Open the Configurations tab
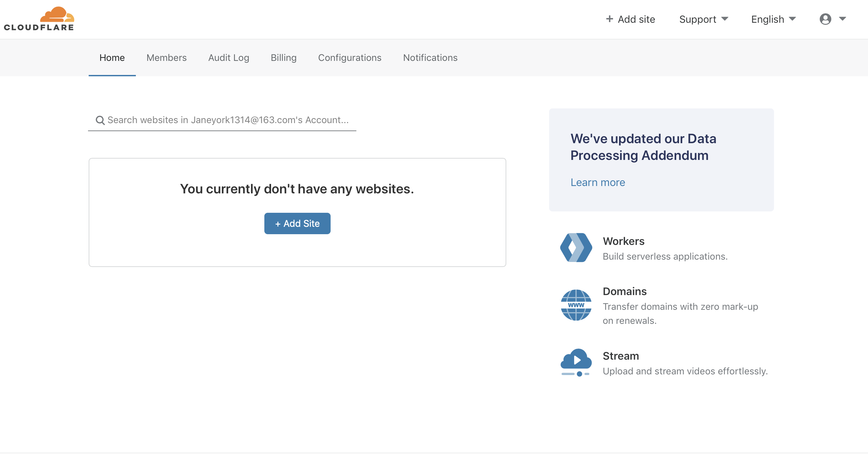The image size is (868, 457). (349, 58)
